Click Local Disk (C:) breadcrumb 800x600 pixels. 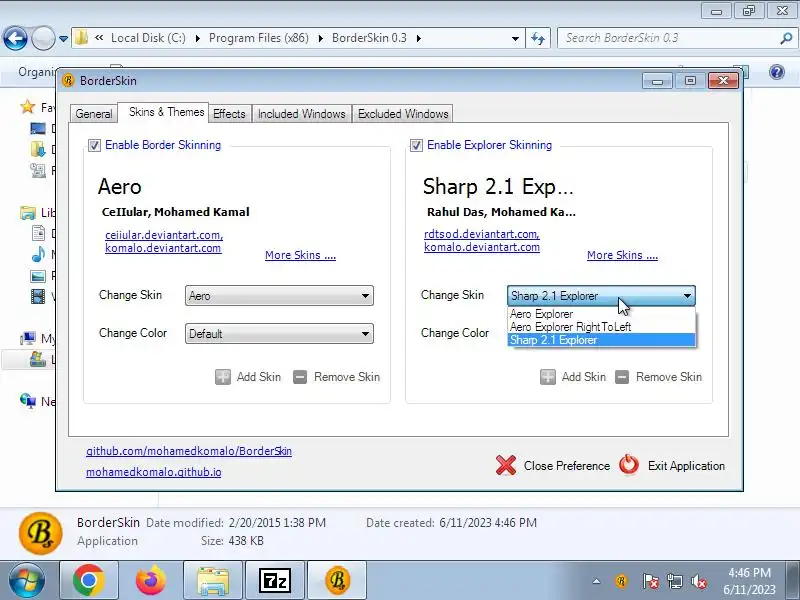(x=148, y=38)
